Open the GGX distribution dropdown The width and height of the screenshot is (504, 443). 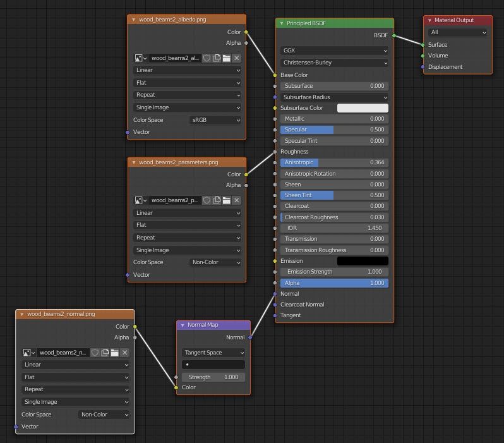tap(334, 51)
